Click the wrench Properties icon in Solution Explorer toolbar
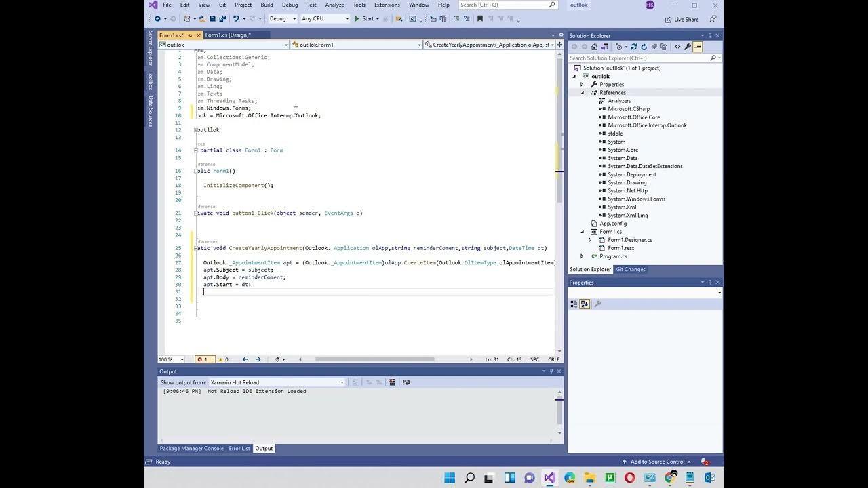The image size is (868, 488). [x=688, y=47]
